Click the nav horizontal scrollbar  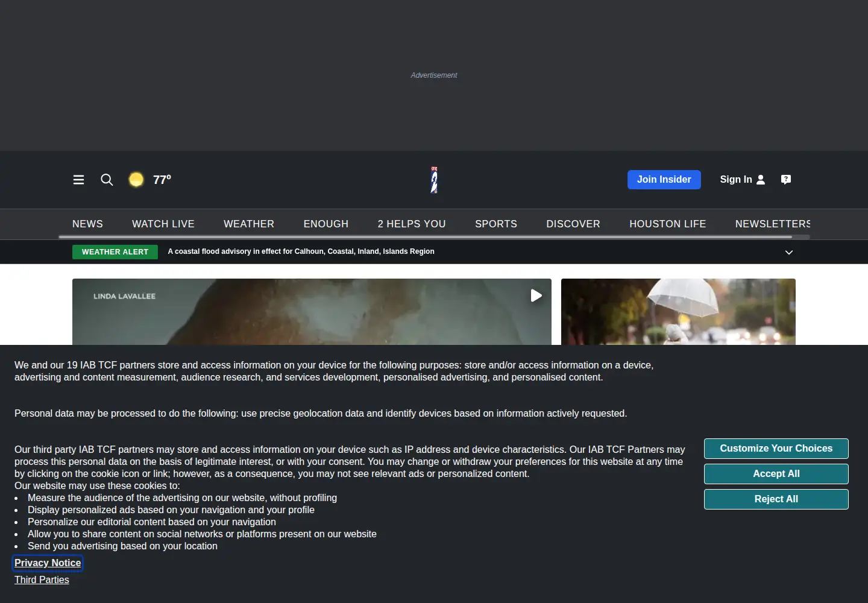coord(425,237)
